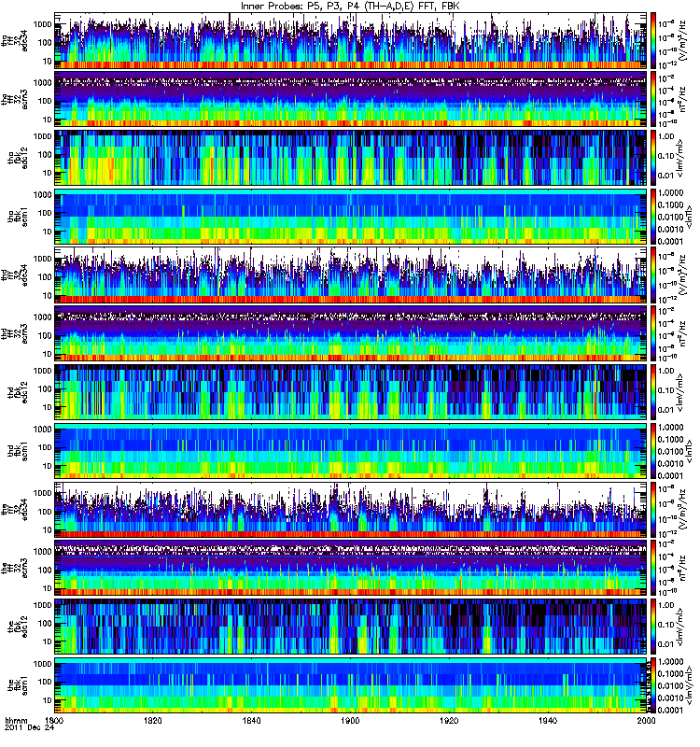The width and height of the screenshot is (700, 747).
Task: Click the thd fff edc34 spectrogram panel
Action: pyautogui.click(x=351, y=275)
